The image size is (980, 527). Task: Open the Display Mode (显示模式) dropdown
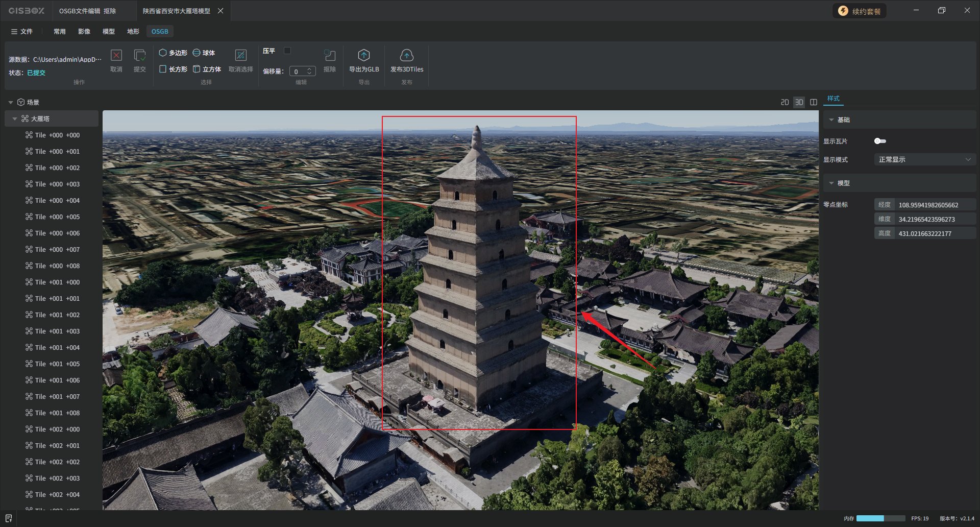tap(924, 160)
